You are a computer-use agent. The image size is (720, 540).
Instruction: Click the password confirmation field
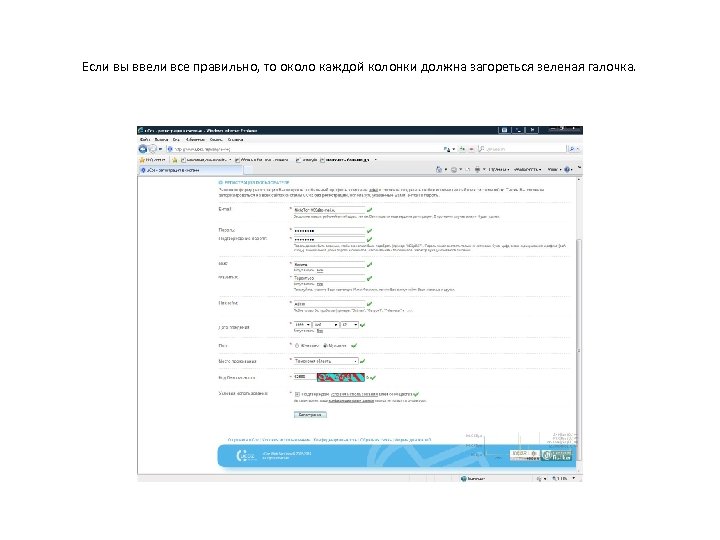pos(329,239)
